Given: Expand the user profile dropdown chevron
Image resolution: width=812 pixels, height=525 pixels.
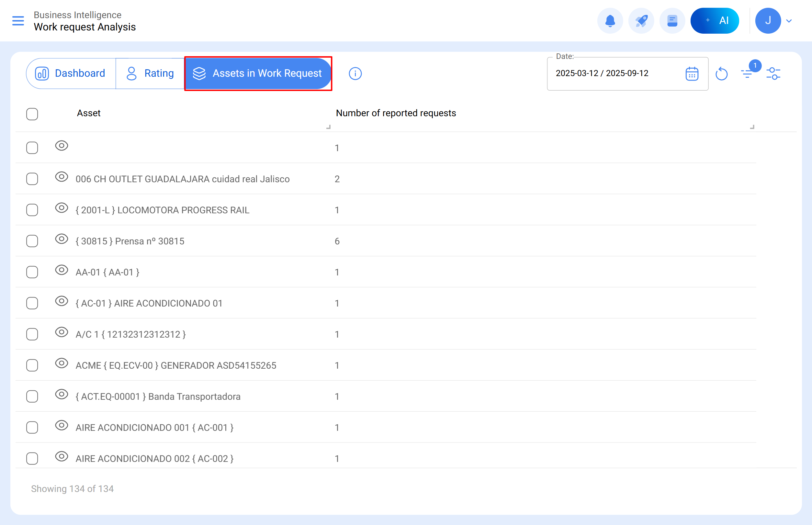Looking at the screenshot, I should tap(789, 20).
